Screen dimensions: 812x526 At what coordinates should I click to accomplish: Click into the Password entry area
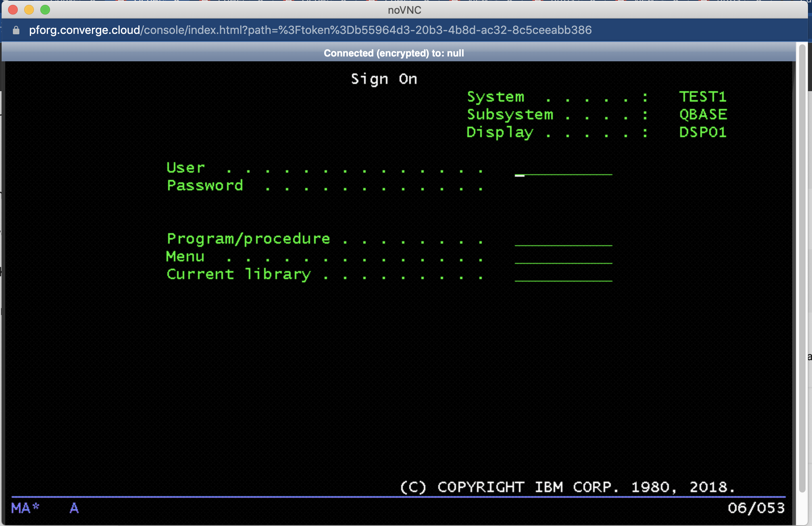click(x=563, y=186)
